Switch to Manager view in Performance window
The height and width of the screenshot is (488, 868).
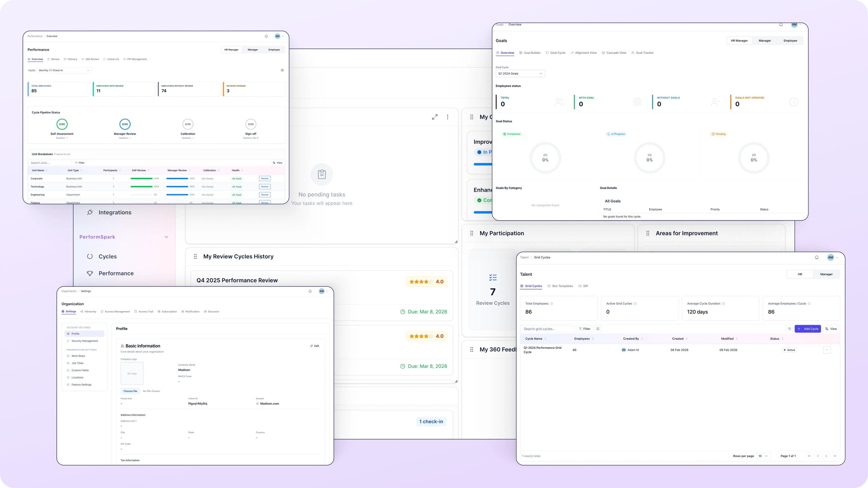[x=253, y=49]
